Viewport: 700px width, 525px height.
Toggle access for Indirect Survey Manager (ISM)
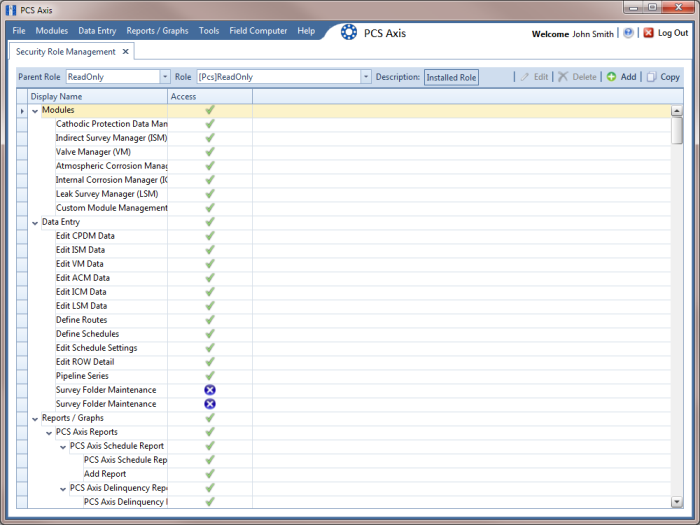(210, 138)
